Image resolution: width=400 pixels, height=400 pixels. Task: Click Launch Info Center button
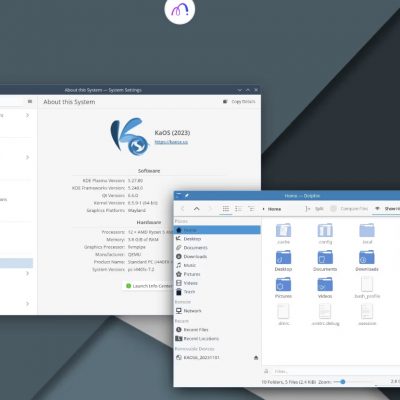tap(149, 286)
